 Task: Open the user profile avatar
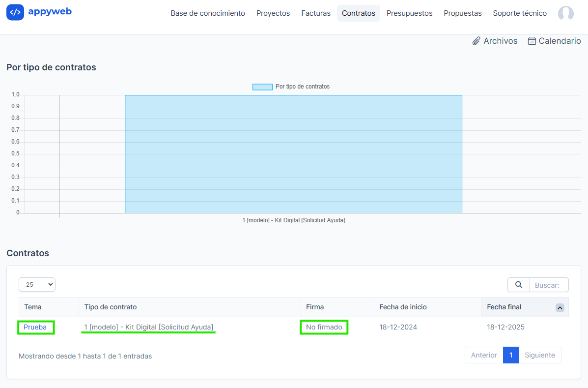(565, 13)
